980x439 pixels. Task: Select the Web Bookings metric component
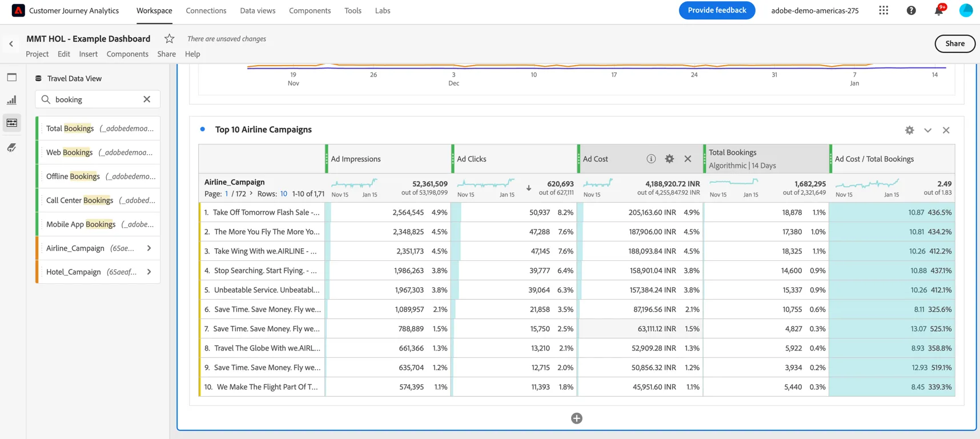click(x=98, y=152)
